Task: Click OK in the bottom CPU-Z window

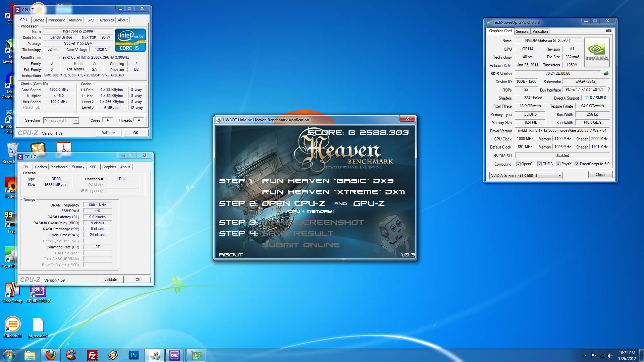Action: [138, 280]
